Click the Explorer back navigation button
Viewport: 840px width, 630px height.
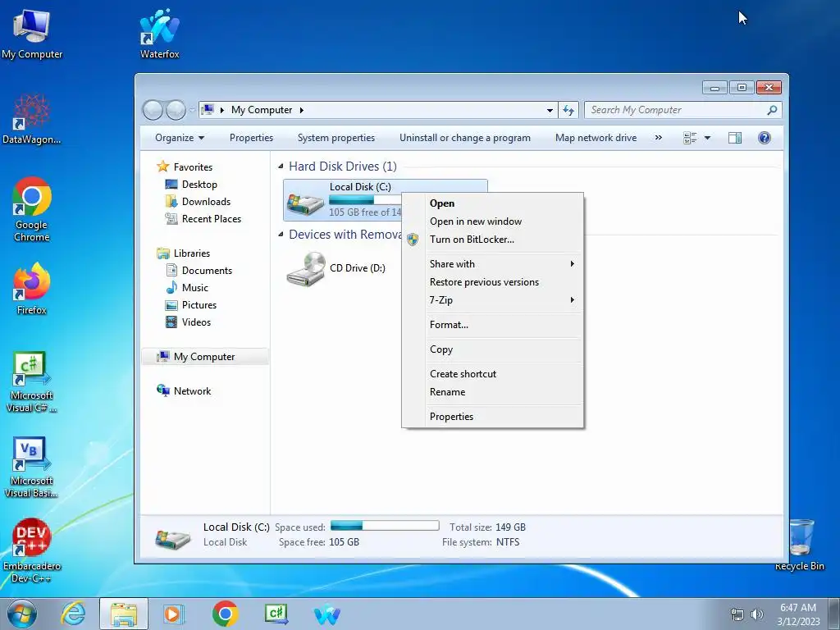(153, 110)
